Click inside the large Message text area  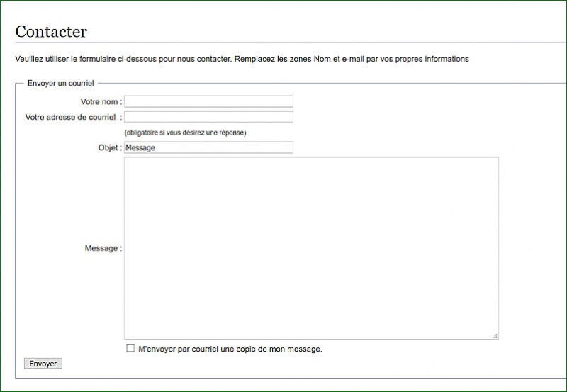coord(311,248)
